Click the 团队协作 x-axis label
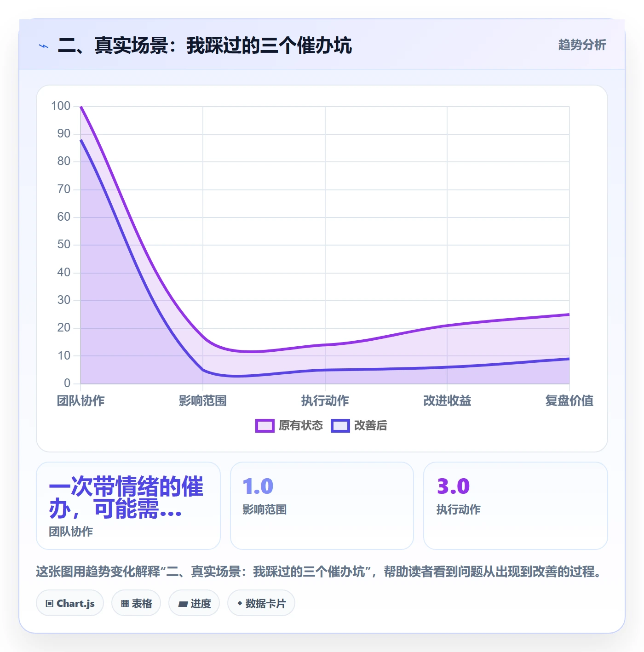 pyautogui.click(x=81, y=401)
